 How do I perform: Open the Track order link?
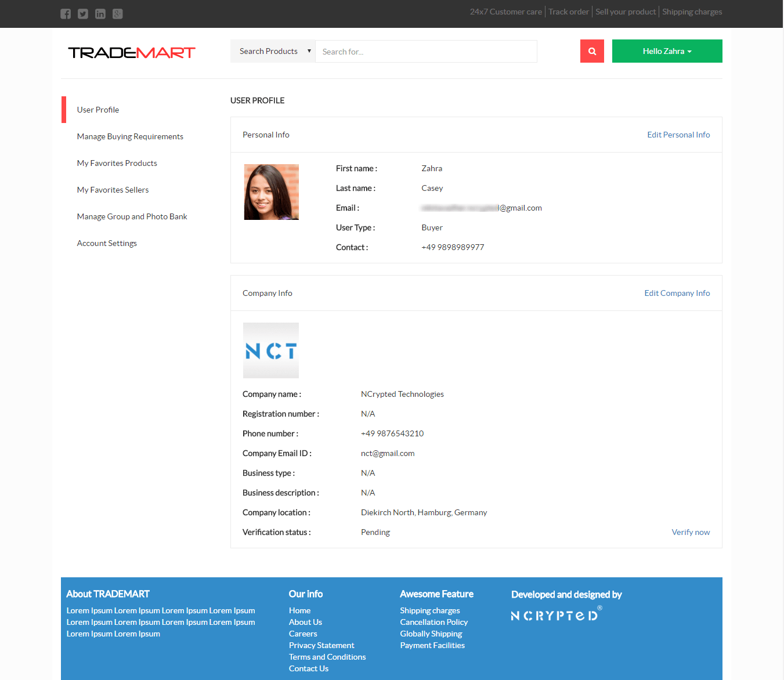tap(569, 12)
